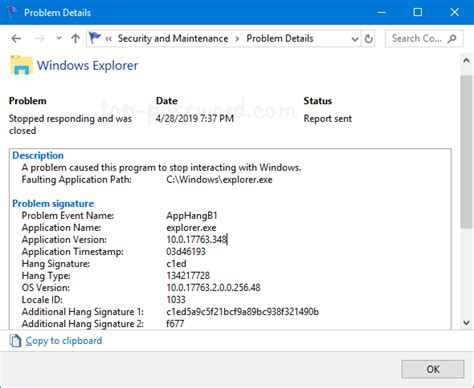Click Copy to clipboard link

64,341
